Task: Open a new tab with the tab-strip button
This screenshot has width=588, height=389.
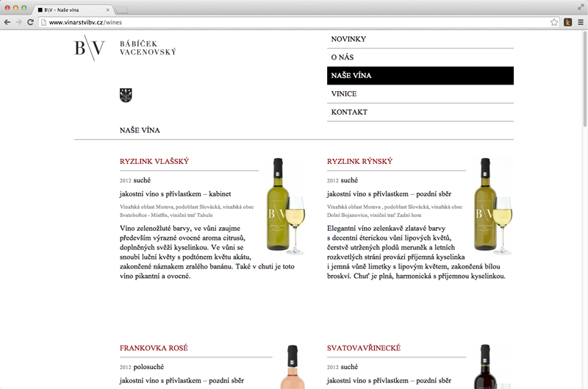Action: (121, 10)
